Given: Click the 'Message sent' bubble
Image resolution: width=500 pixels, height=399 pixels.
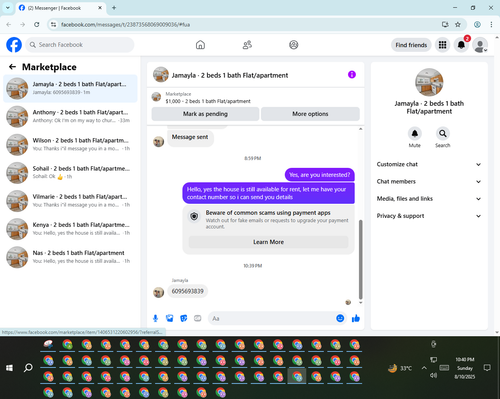Looking at the screenshot, I should [x=190, y=137].
